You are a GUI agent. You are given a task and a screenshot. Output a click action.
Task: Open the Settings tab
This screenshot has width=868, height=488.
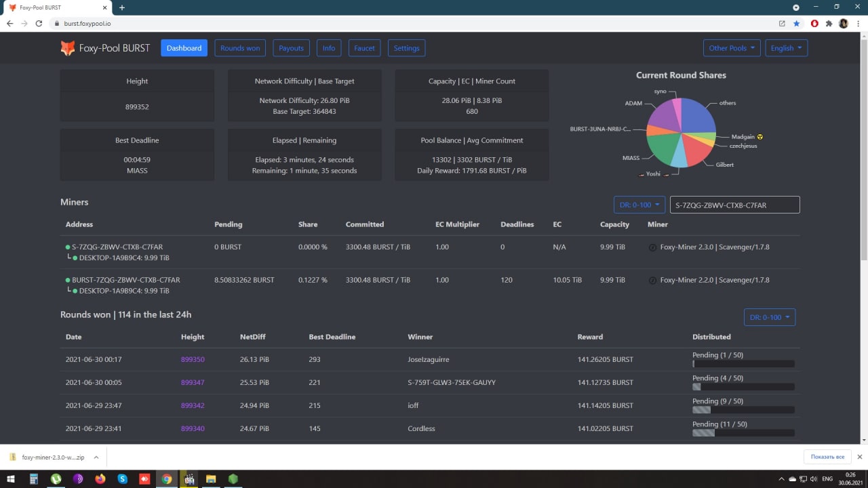coord(407,48)
